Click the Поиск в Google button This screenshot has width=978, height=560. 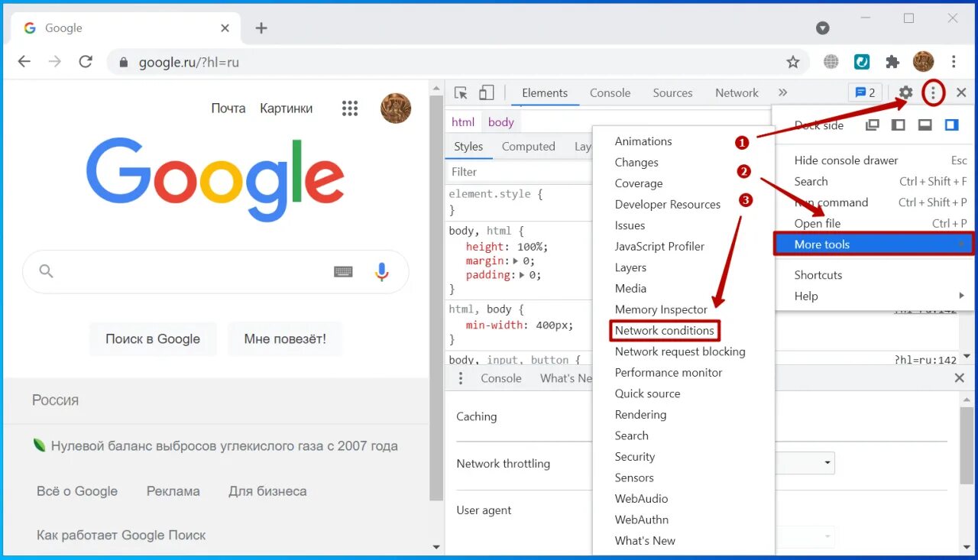[153, 338]
